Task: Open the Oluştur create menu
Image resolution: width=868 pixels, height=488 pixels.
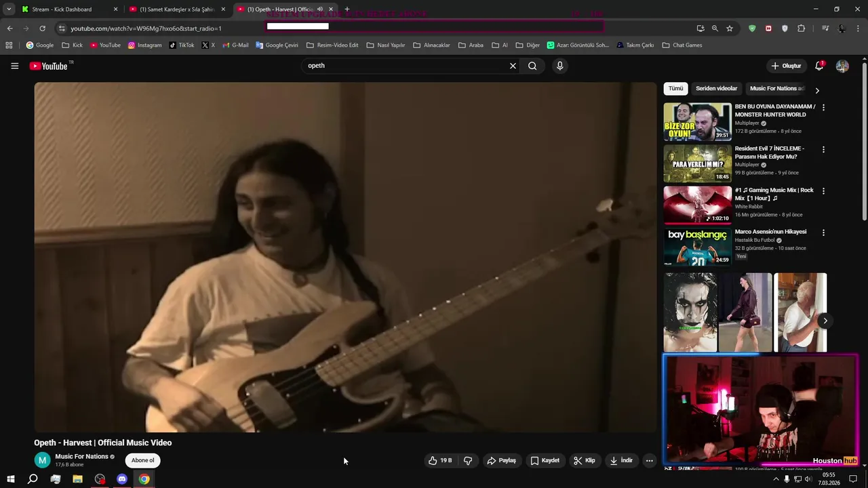Action: (x=786, y=66)
